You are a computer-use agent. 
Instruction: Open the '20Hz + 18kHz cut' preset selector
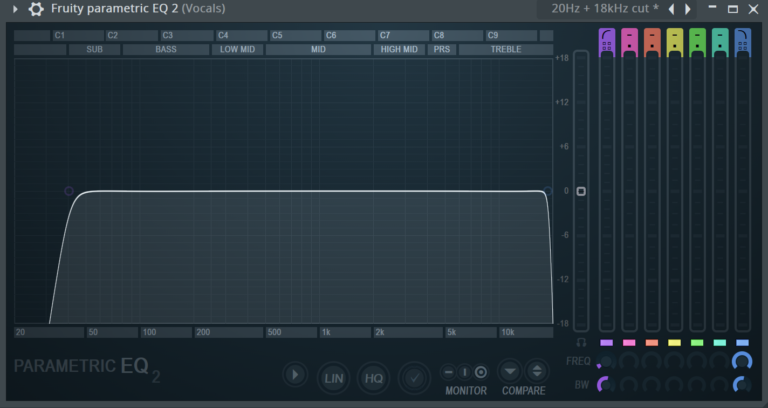tap(605, 8)
